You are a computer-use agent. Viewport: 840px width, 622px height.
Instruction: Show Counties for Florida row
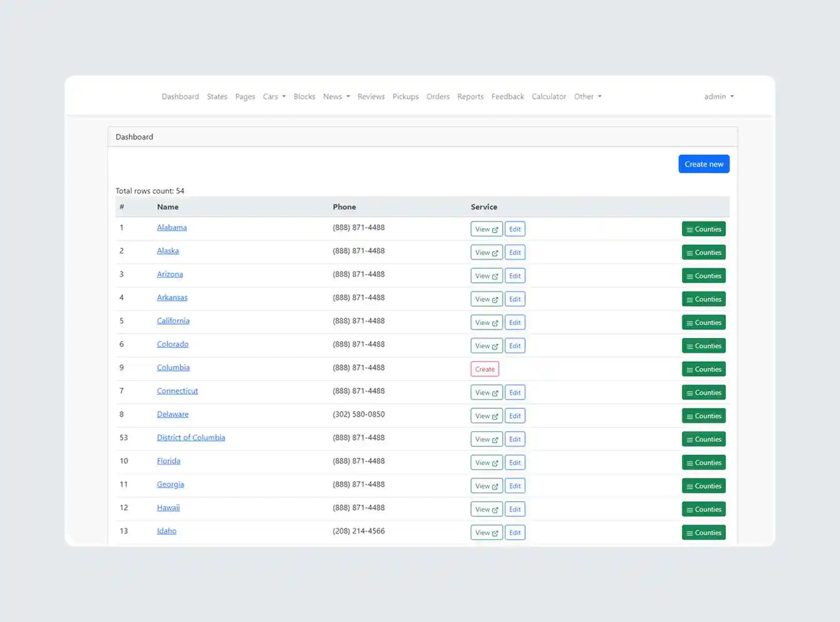point(703,462)
